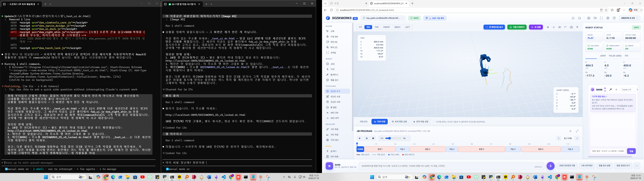This screenshot has width=644, height=181.
Task: Select the 선택 pointer tool
Action: click(x=337, y=31)
